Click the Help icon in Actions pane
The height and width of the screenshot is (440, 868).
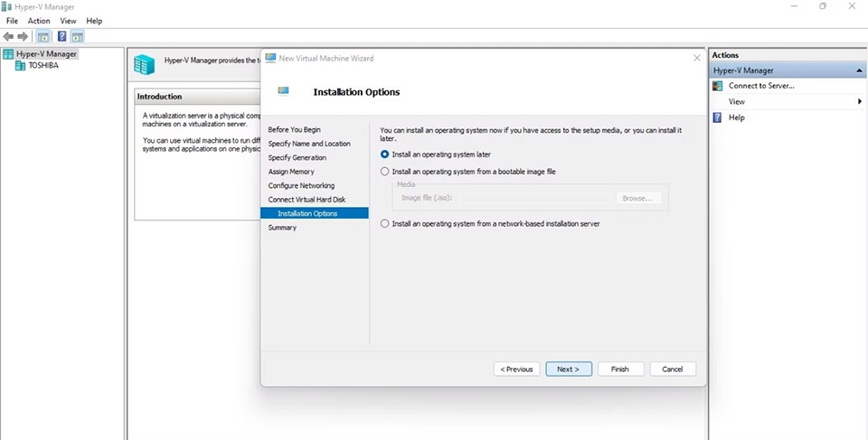point(717,117)
